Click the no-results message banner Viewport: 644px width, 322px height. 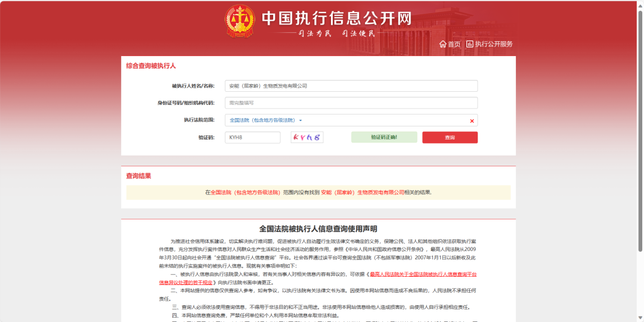[x=318, y=193]
